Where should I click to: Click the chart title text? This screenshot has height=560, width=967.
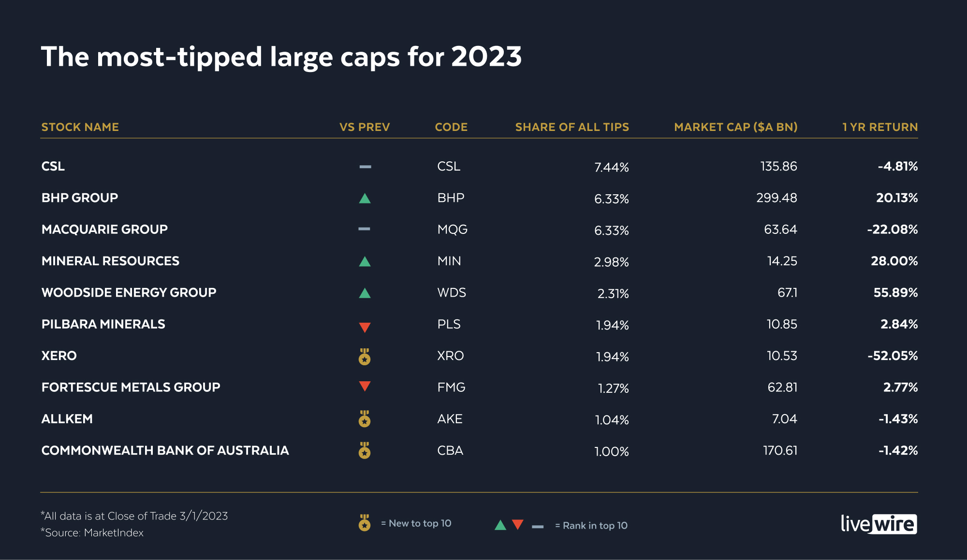tap(281, 57)
